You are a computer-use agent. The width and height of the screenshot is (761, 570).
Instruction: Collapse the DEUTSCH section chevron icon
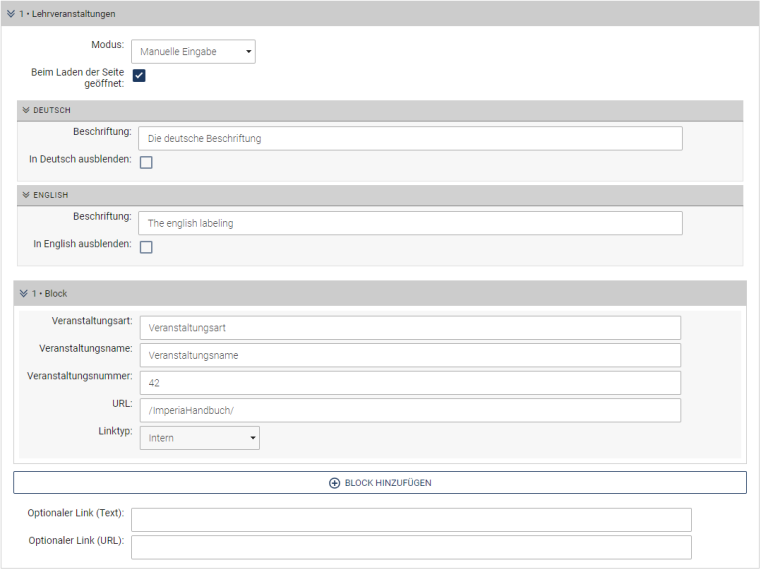point(26,110)
